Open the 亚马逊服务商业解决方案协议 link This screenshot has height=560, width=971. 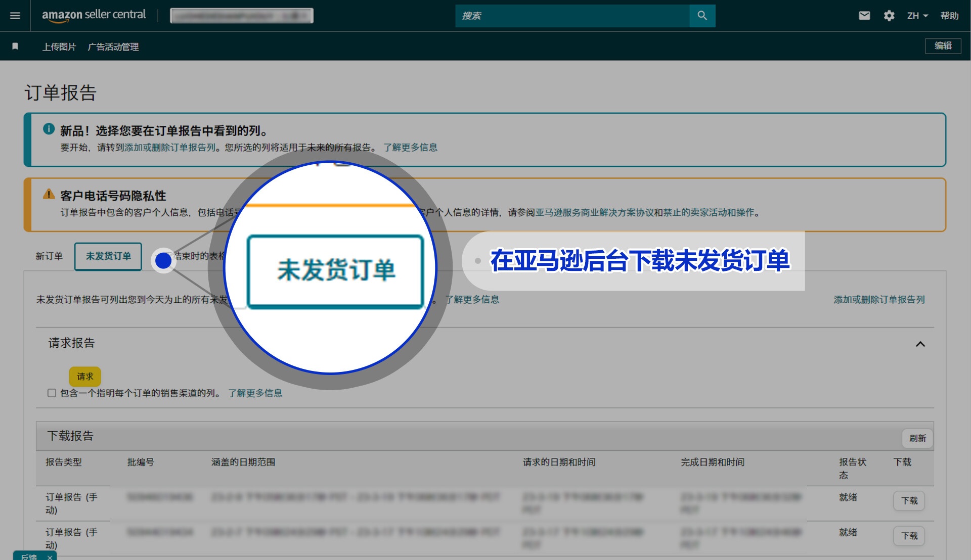tap(594, 212)
